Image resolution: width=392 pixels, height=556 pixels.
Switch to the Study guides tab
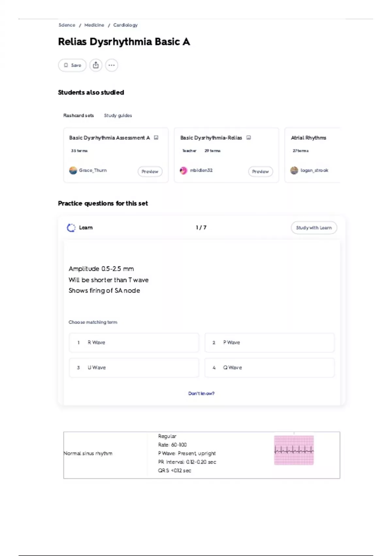pos(118,115)
